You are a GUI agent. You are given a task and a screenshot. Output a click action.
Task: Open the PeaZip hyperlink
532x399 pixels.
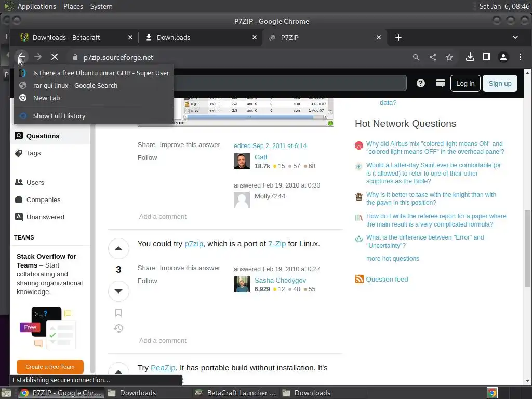pos(163,368)
